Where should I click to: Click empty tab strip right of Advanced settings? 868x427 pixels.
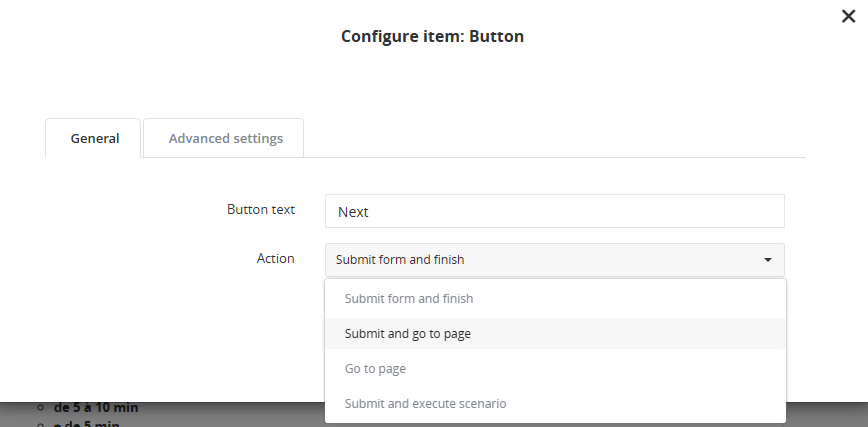click(550, 138)
